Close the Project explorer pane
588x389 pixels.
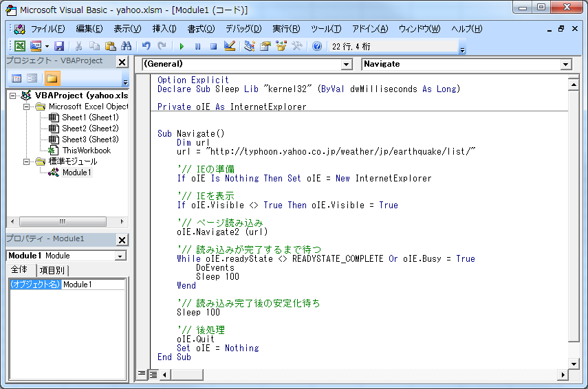[122, 62]
